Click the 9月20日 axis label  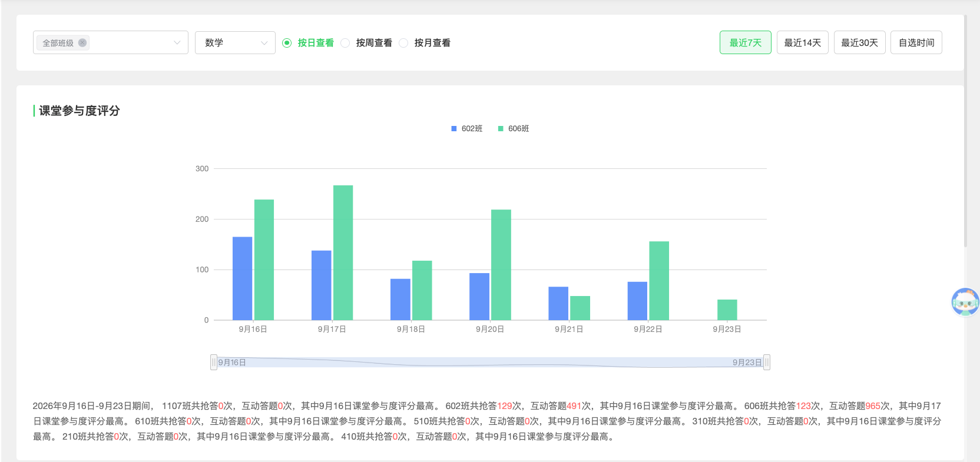click(x=490, y=329)
